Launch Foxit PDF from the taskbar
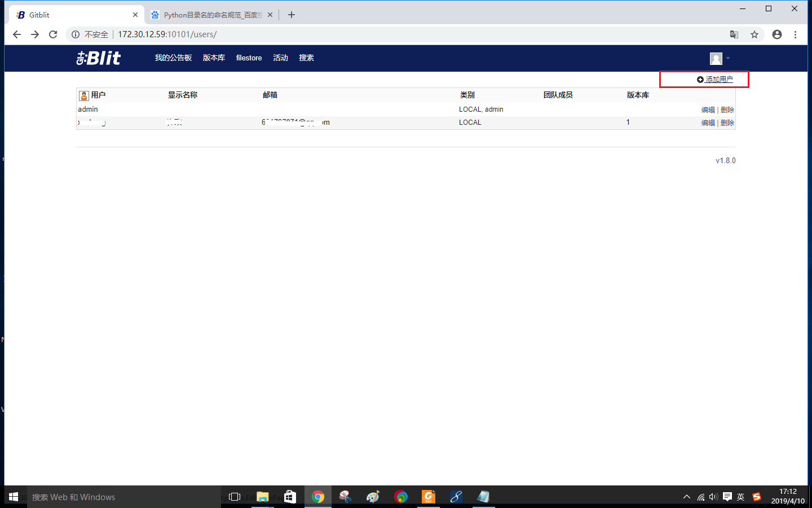This screenshot has height=508, width=812. click(428, 496)
